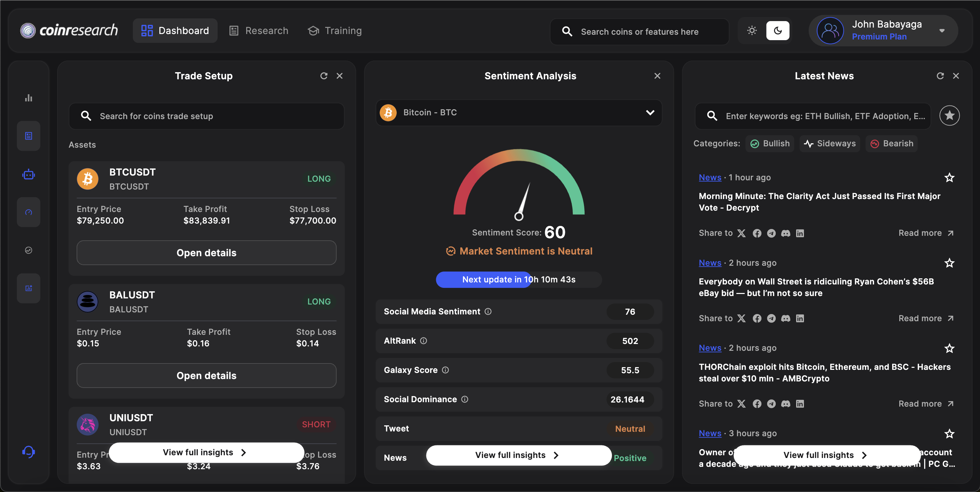980x492 pixels.
Task: Share Ryan Cohen article to Telegram
Action: 771,318
